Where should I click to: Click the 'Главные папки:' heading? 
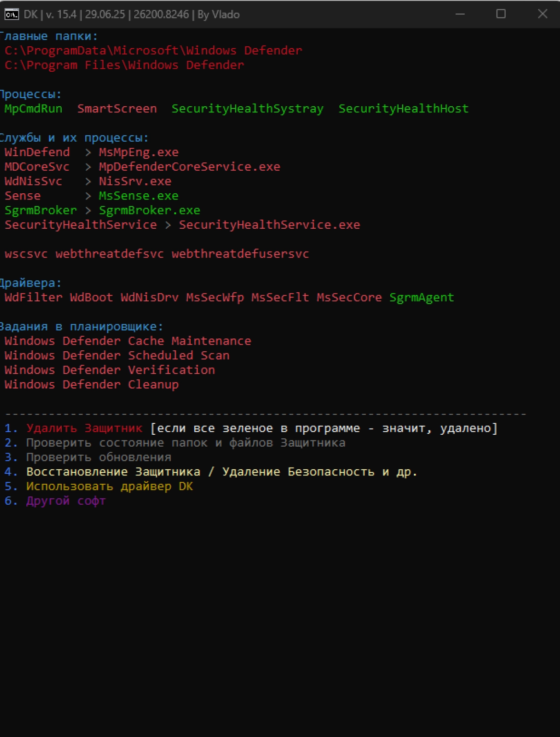(x=48, y=36)
